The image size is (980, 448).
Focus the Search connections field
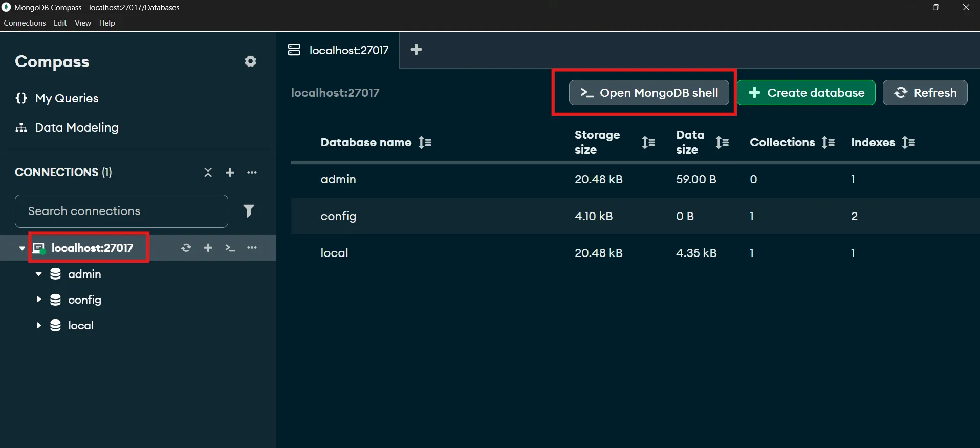(121, 211)
